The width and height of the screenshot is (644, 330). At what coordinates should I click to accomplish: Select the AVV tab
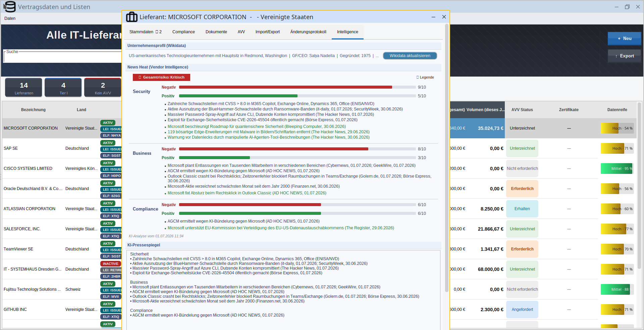click(241, 32)
